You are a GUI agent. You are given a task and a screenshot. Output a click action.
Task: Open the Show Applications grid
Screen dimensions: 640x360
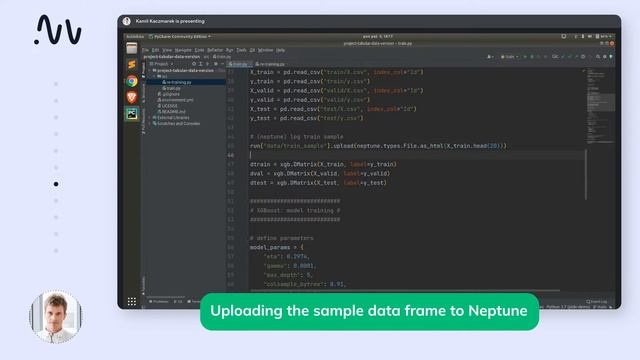(131, 302)
